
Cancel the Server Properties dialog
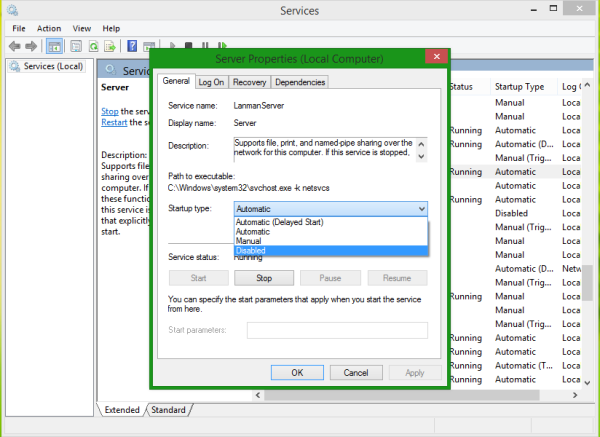point(356,373)
